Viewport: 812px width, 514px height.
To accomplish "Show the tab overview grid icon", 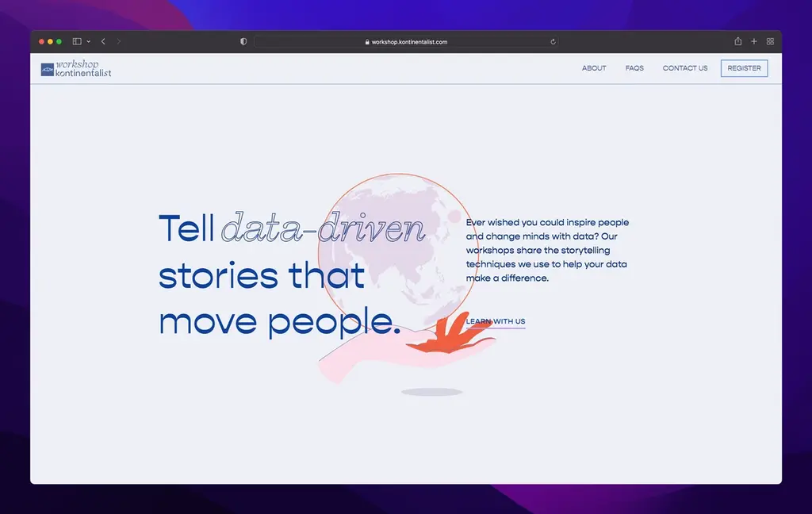I will (x=770, y=41).
